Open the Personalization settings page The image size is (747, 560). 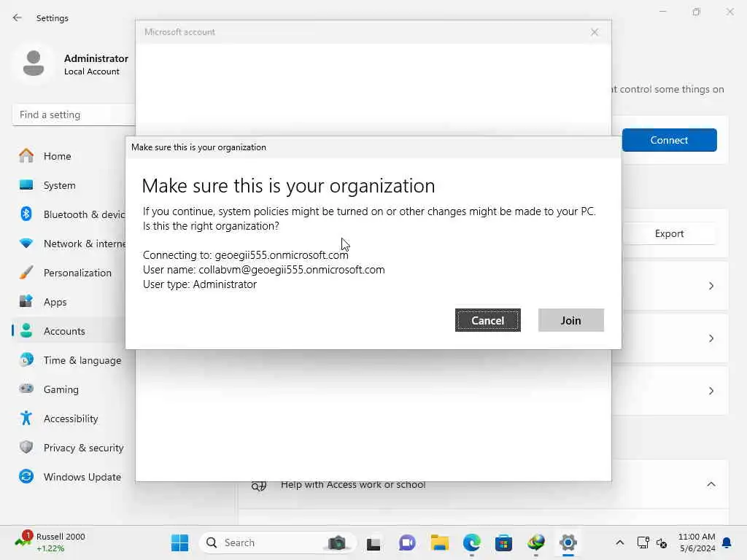pyautogui.click(x=69, y=273)
